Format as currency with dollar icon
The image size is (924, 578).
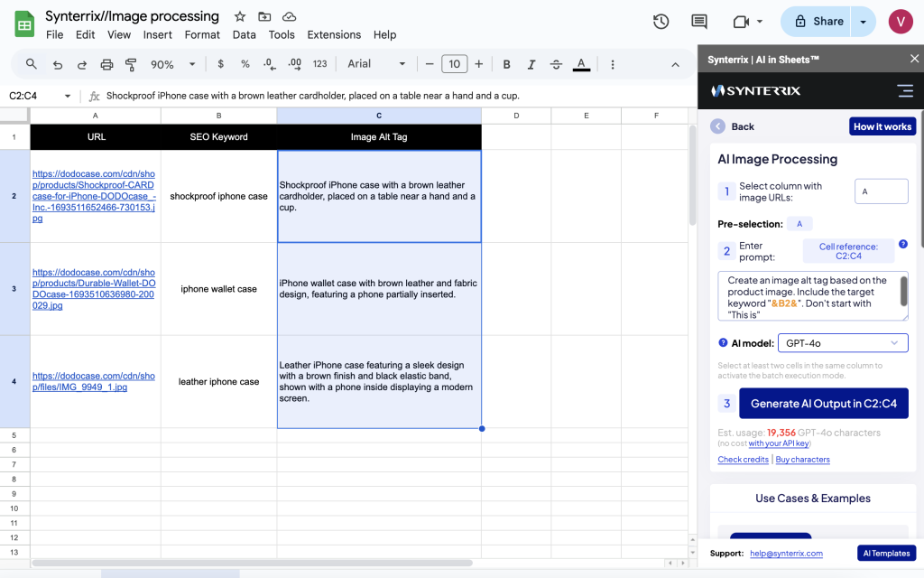pyautogui.click(x=220, y=64)
